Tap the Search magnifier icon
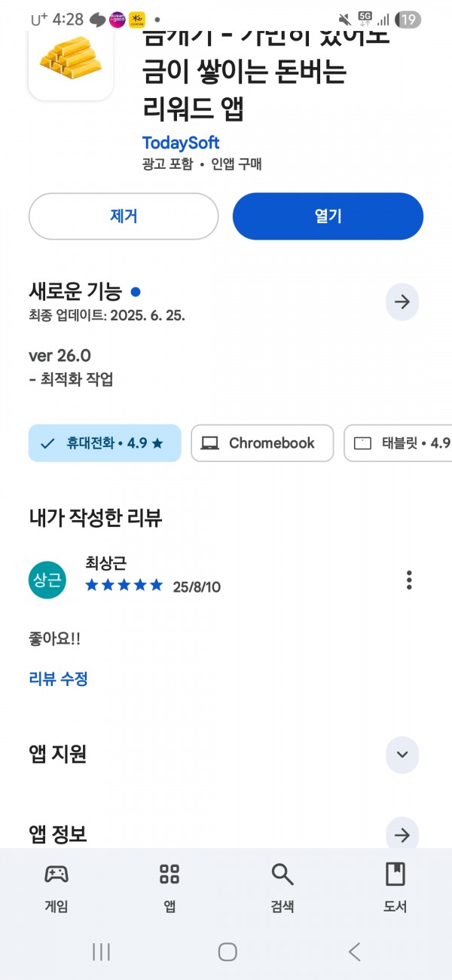This screenshot has width=452, height=980. tap(282, 874)
